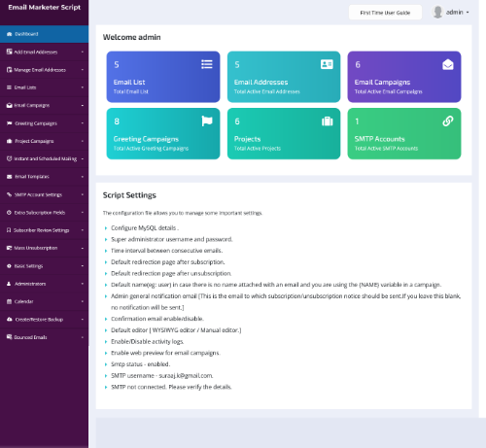The width and height of the screenshot is (486, 448).
Task: Click the Email Marketer Script title
Action: 45,8
